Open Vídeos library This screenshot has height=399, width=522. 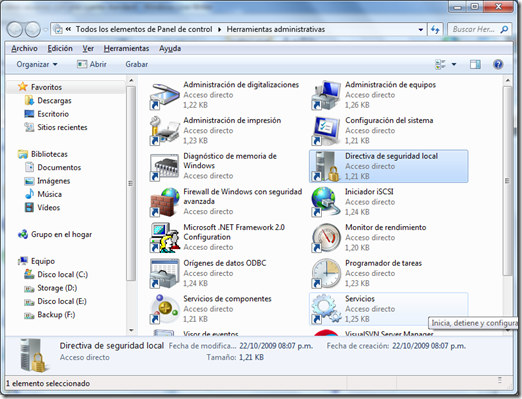[x=49, y=208]
